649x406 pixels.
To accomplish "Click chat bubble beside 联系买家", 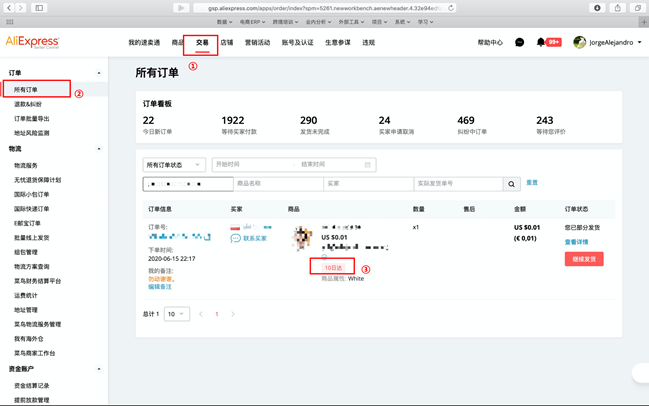I will (235, 238).
